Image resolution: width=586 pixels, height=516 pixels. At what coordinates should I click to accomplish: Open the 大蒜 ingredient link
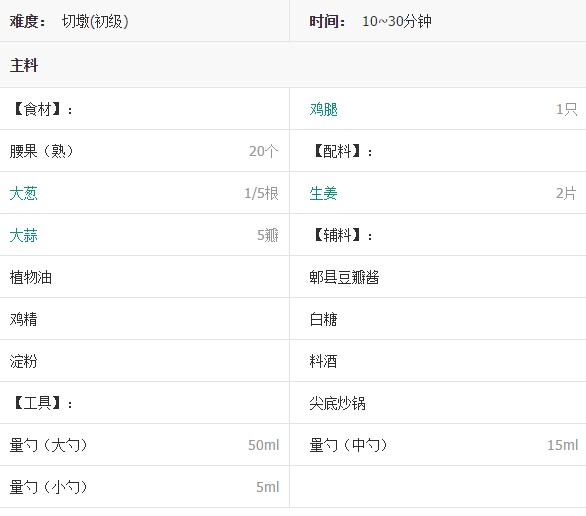pyautogui.click(x=24, y=235)
